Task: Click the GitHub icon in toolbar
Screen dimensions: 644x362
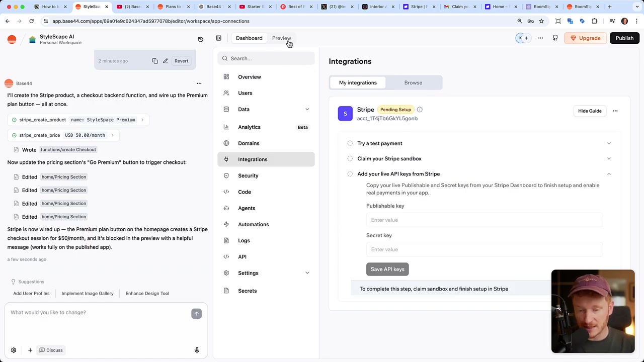Action: coord(555,38)
